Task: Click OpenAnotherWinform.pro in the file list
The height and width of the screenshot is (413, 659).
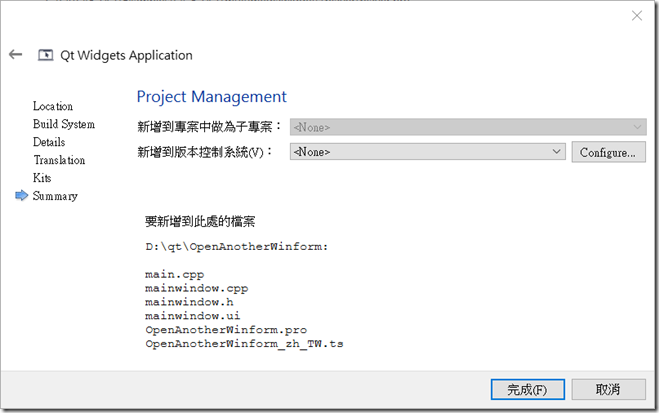Action: (226, 330)
